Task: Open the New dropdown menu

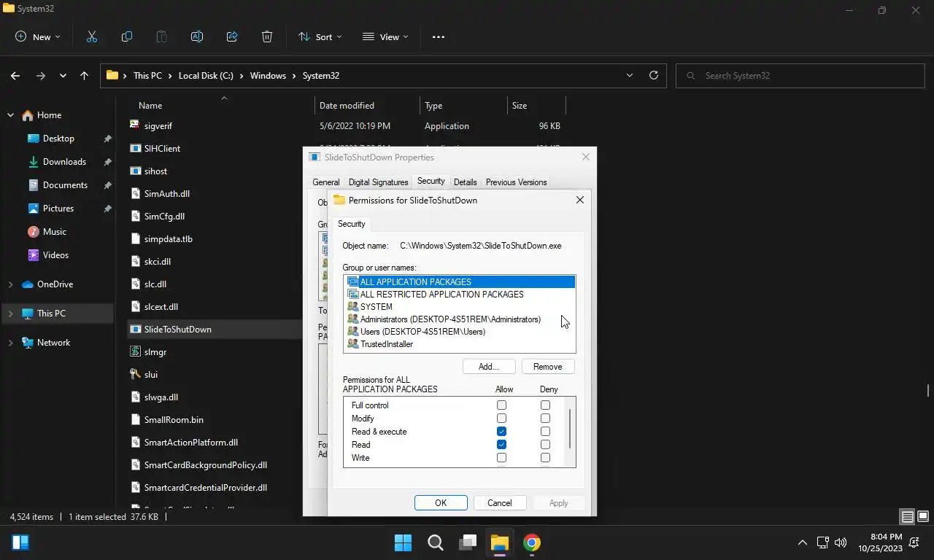Action: pyautogui.click(x=38, y=36)
